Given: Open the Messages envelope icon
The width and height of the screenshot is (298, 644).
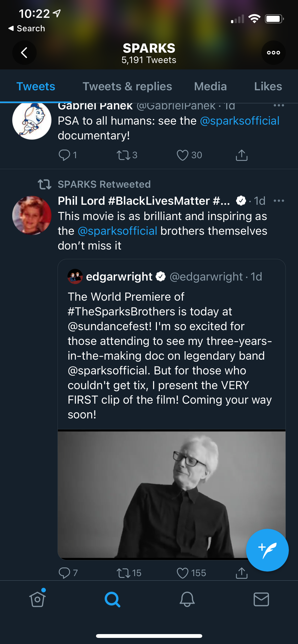Looking at the screenshot, I should pos(261,599).
